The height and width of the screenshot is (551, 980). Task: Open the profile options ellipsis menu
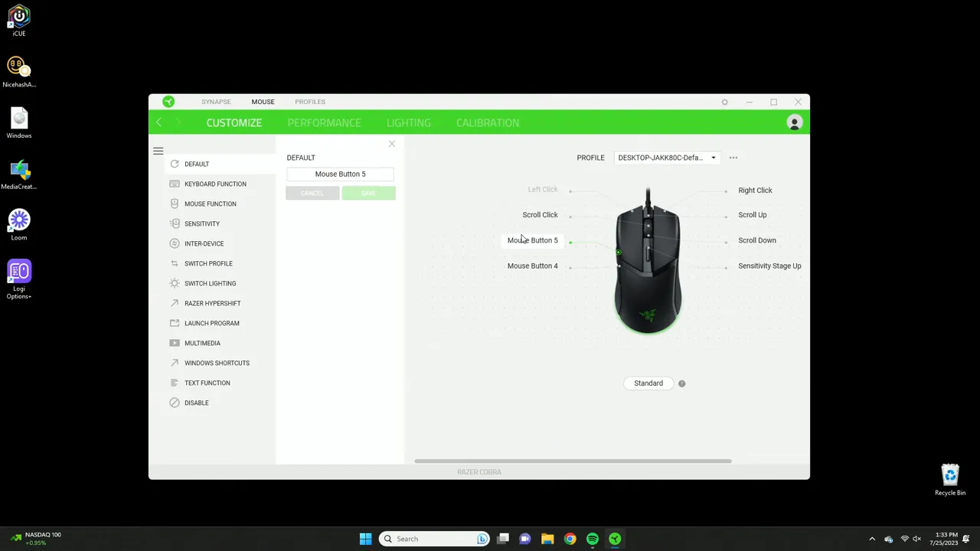[733, 158]
